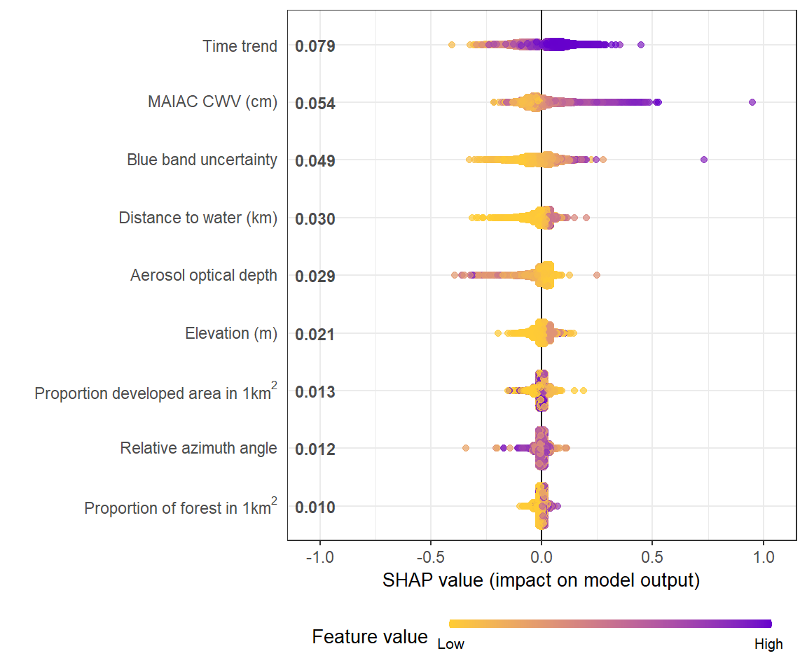Click the Feature value color gradient bar
807x672 pixels.
(x=610, y=624)
